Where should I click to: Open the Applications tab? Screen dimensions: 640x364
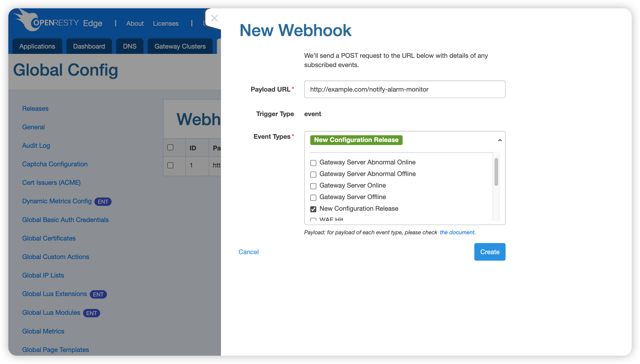[x=37, y=46]
